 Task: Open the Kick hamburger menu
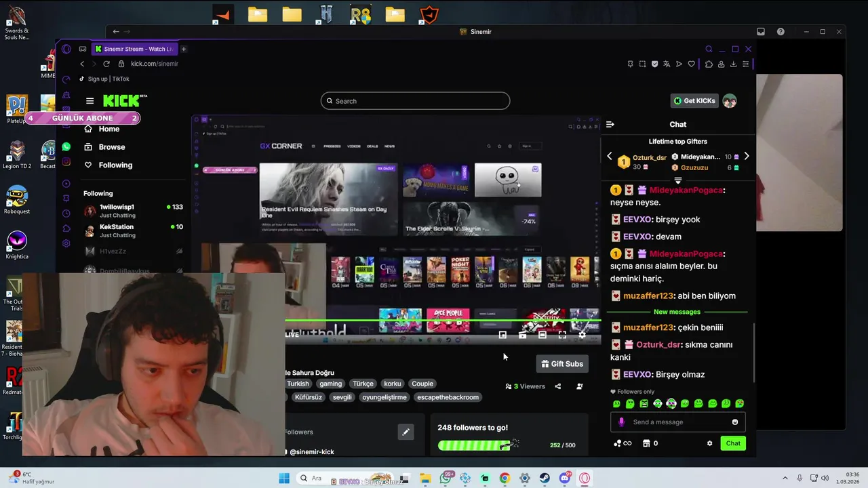[90, 101]
